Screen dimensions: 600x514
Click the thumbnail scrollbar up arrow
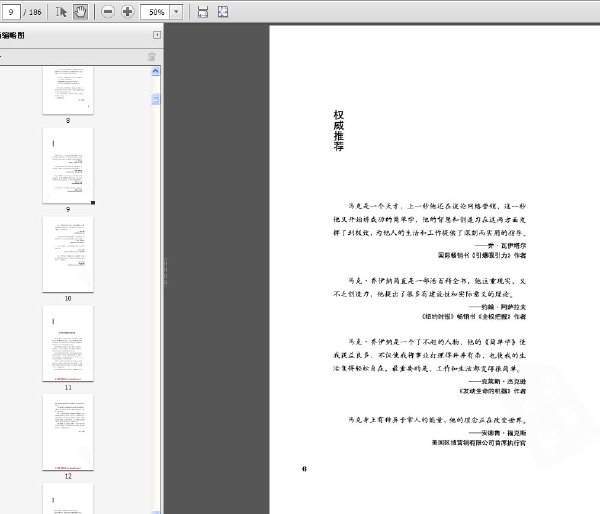[x=155, y=71]
